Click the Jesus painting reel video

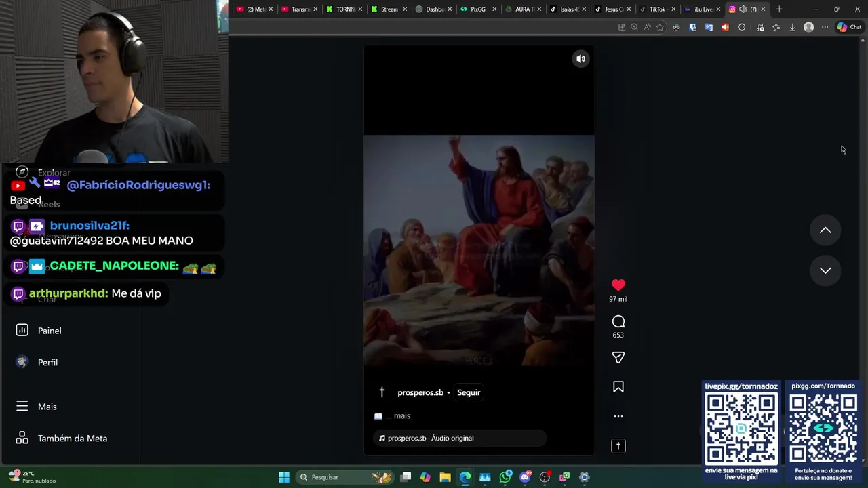[x=479, y=250]
